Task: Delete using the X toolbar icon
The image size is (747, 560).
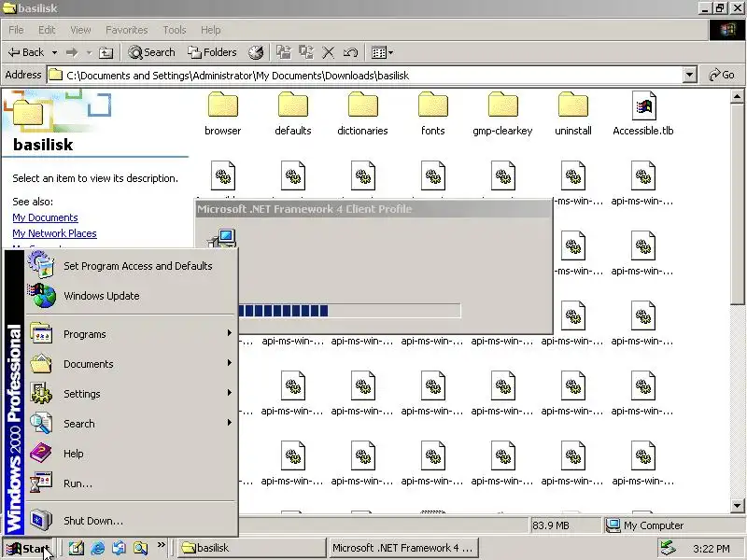Action: tap(329, 52)
